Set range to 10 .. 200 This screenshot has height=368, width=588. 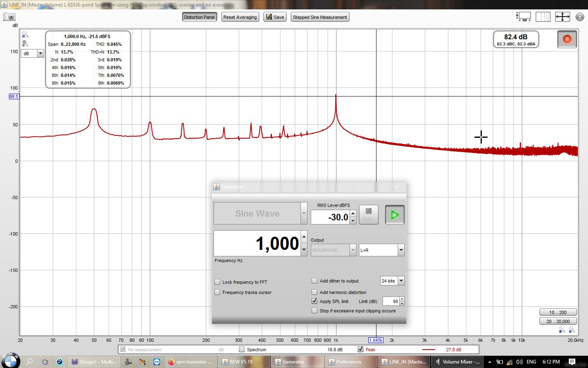click(558, 312)
